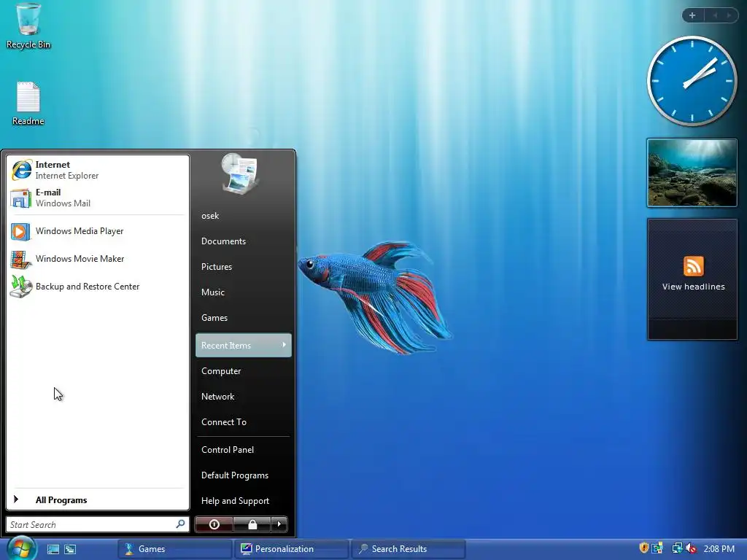Click the network tray icon
The image size is (747, 560).
pos(677,548)
